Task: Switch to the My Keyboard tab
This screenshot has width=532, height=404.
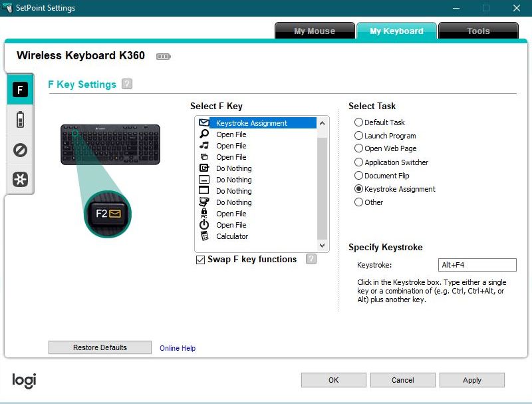Action: [396, 31]
